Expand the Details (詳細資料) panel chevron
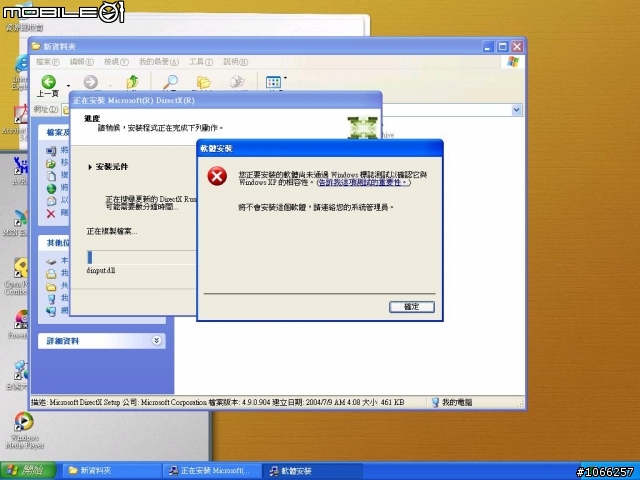Screen dimensions: 640x480 click(x=156, y=340)
